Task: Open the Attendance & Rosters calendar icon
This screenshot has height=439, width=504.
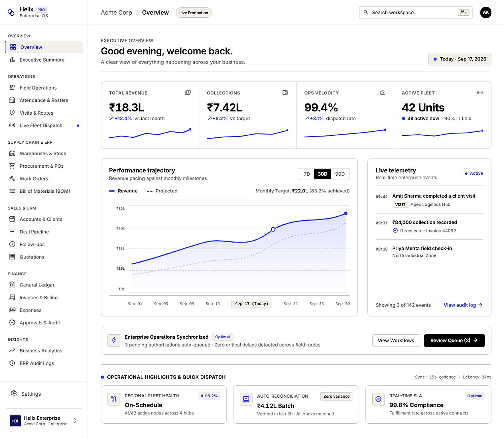Action: coord(12,100)
